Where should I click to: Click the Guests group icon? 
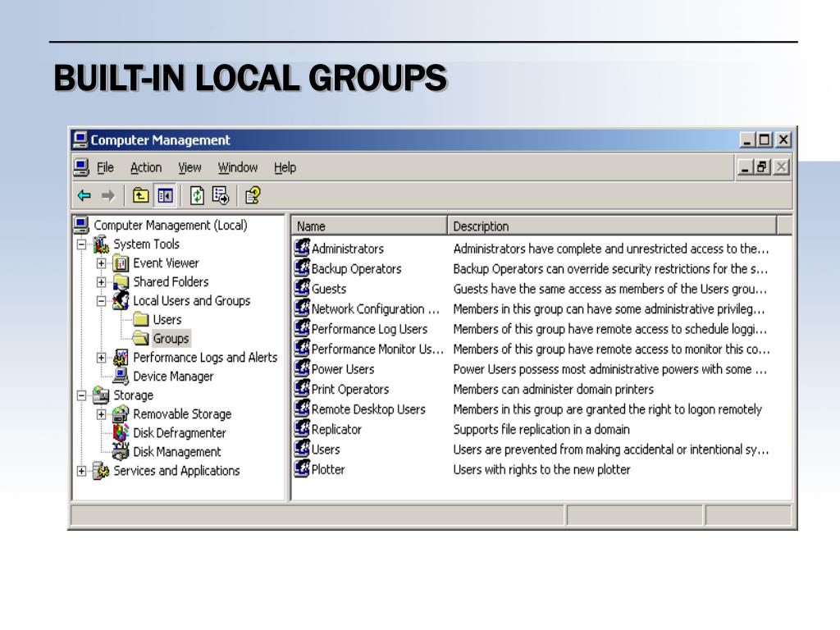[302, 288]
